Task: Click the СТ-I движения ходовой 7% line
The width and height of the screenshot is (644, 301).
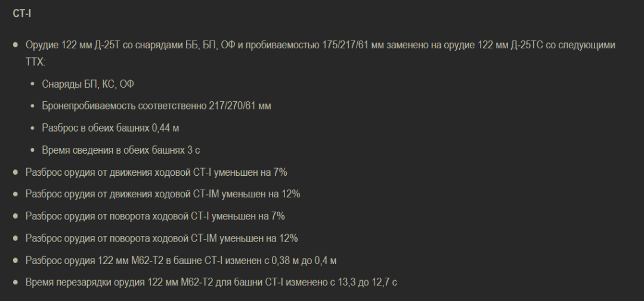Action: tap(156, 172)
